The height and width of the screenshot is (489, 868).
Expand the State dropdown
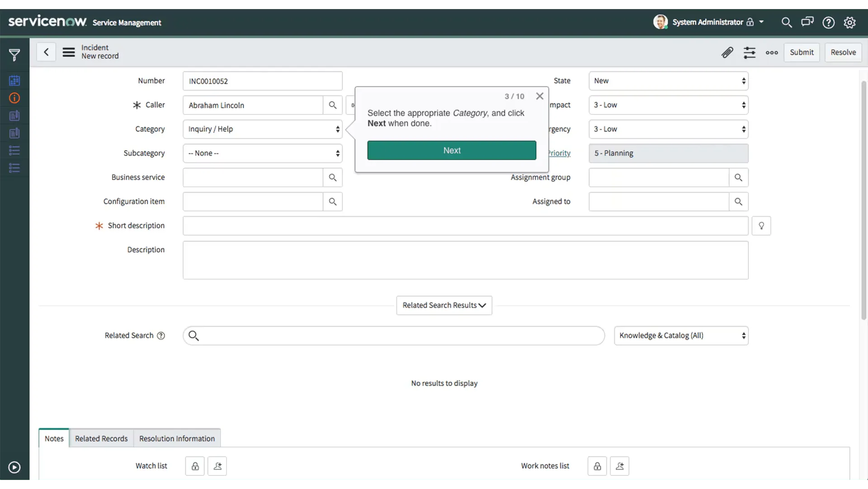668,81
